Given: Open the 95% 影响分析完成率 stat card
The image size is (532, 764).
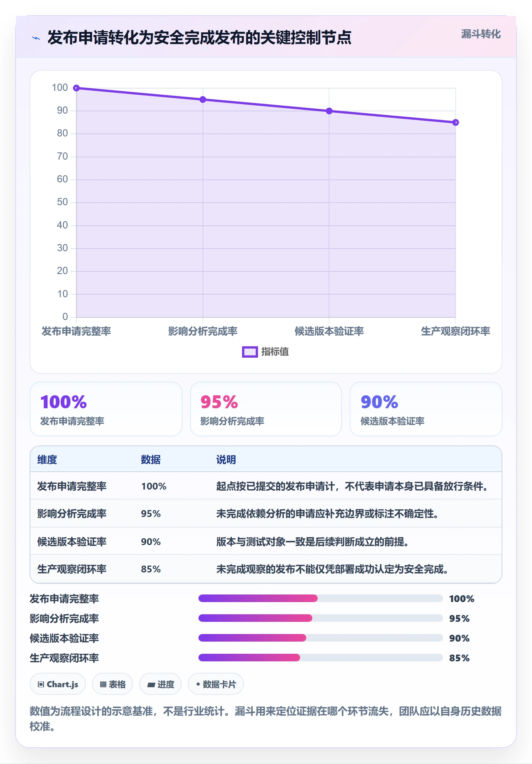Looking at the screenshot, I should point(266,409).
